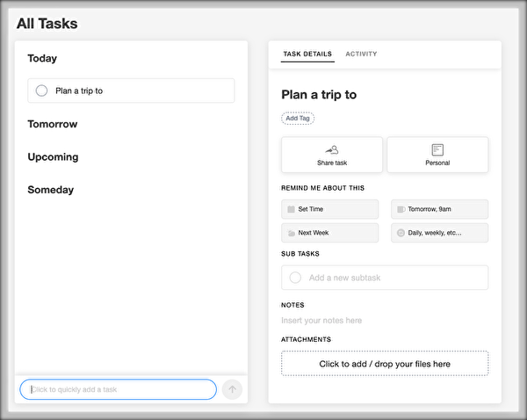Screen dimensions: 527x420
Task: Open the Set Time reminder option
Action: (329, 209)
